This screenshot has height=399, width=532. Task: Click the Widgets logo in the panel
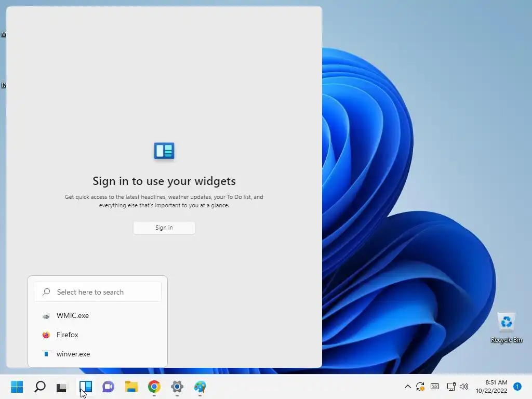164,151
